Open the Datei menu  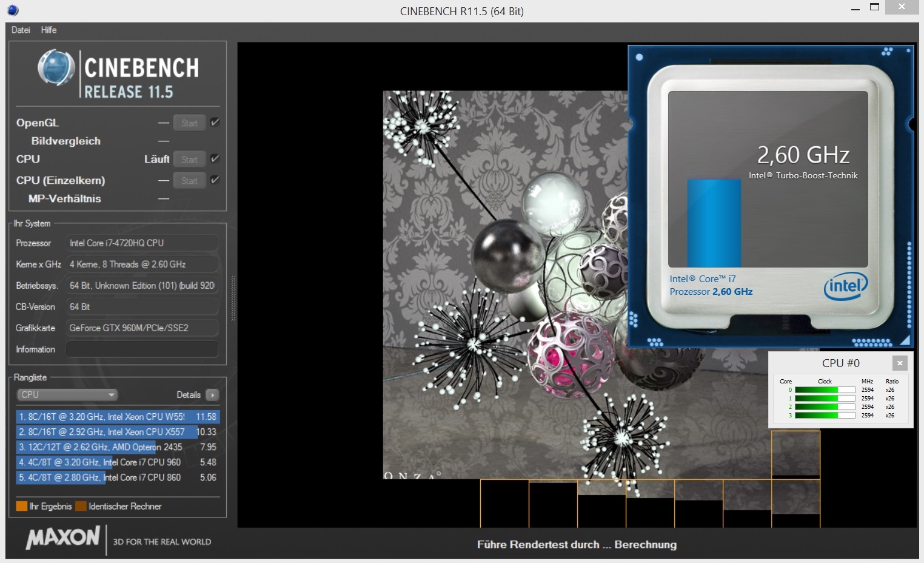[21, 30]
